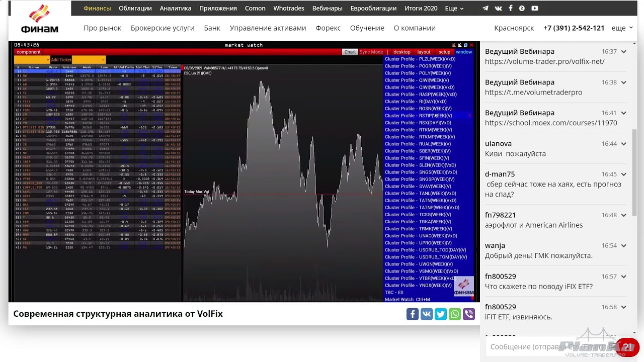
Task: Open the Finam logo homepage
Action: (x=39, y=19)
